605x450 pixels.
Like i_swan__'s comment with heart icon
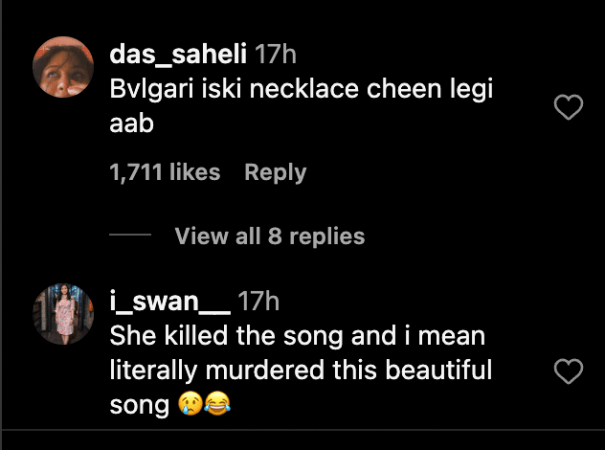click(568, 373)
